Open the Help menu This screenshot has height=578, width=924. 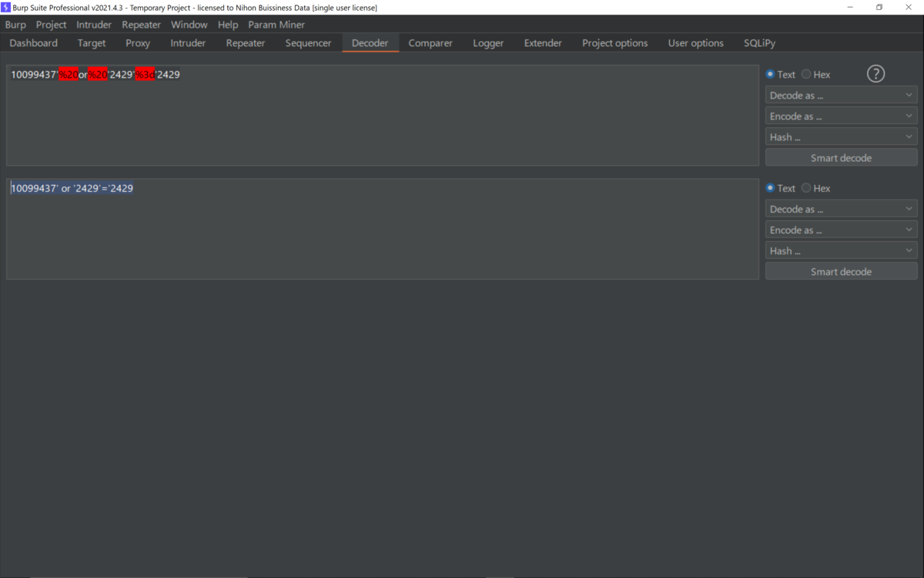pyautogui.click(x=228, y=25)
